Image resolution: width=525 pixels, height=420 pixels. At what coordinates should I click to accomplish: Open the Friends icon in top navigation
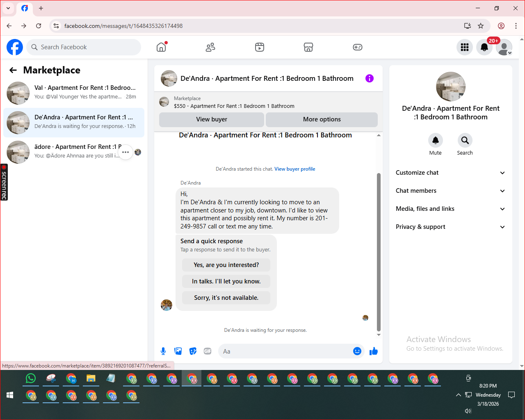pos(210,47)
